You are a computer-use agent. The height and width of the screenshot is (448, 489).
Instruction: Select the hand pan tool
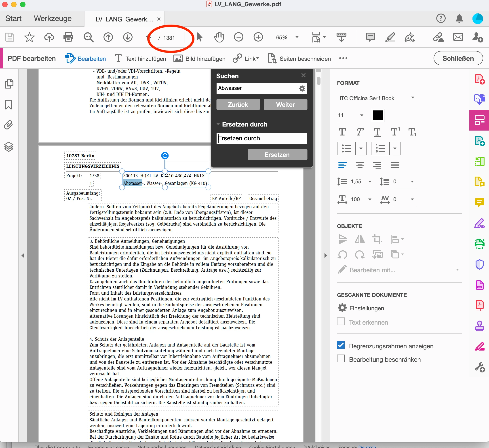click(219, 37)
